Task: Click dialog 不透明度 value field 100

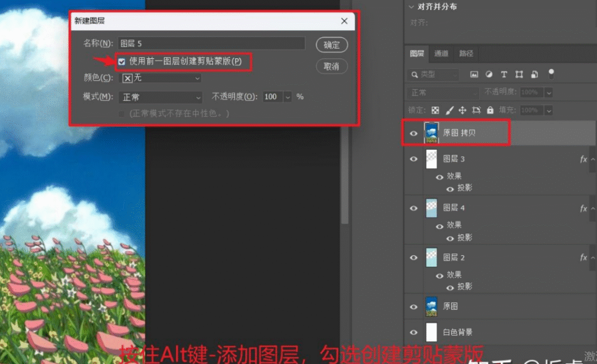Action: (273, 97)
